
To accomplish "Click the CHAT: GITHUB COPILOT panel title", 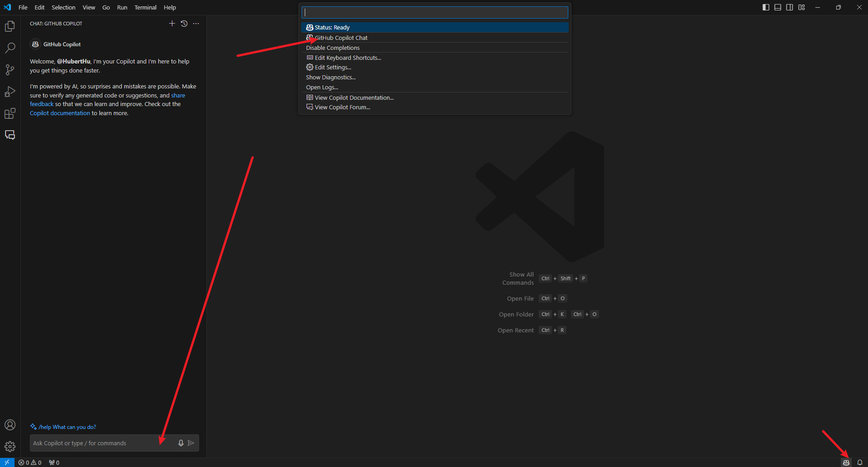I will point(56,24).
